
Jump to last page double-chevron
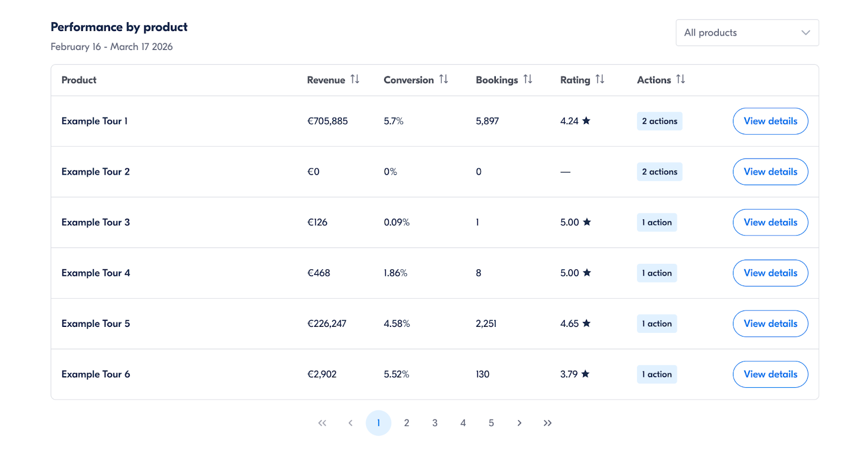tap(547, 423)
